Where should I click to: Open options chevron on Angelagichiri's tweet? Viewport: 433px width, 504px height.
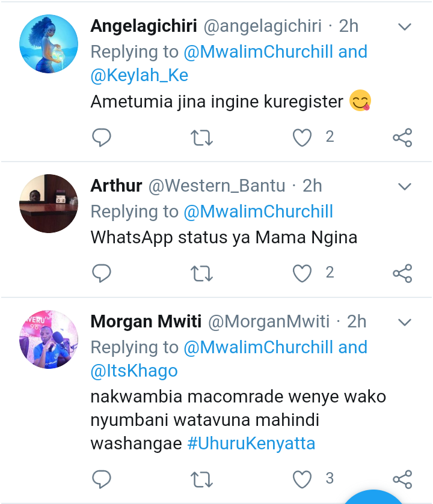pos(405,27)
